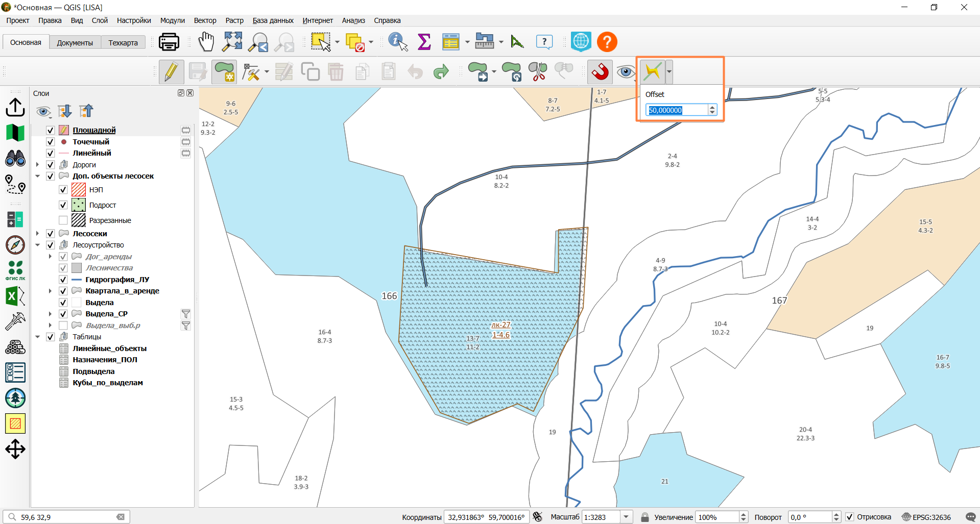Click the EPSG:32636 projection button
The height and width of the screenshot is (524, 980).
[926, 517]
